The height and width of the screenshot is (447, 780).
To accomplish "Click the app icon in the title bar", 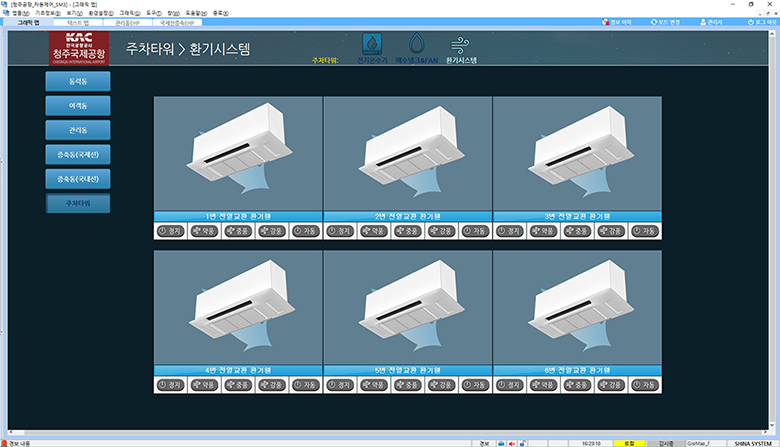I will tap(4, 4).
